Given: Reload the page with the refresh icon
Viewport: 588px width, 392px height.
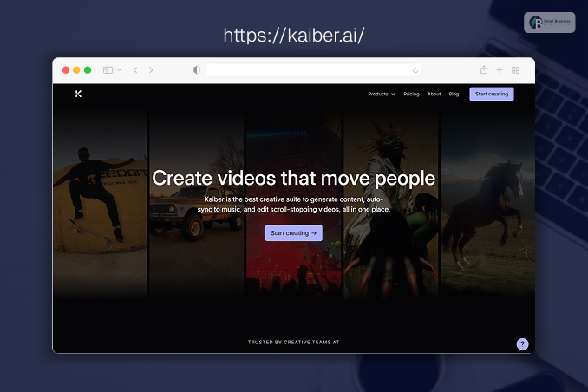Looking at the screenshot, I should coord(415,70).
